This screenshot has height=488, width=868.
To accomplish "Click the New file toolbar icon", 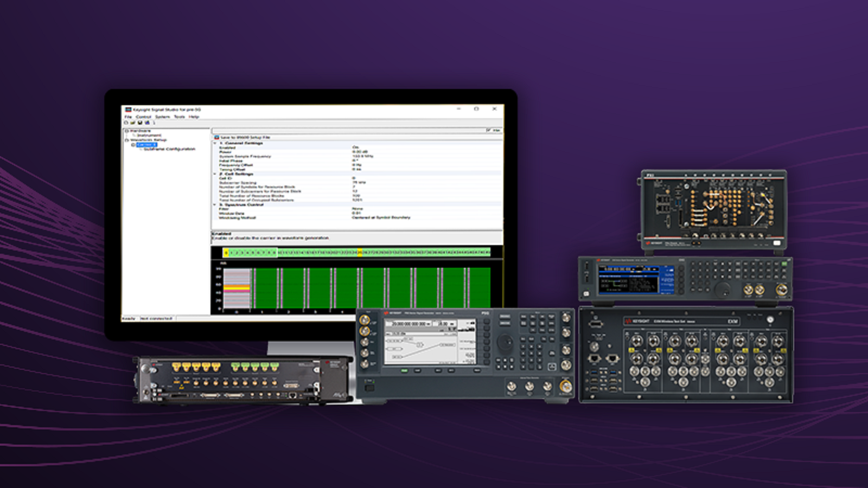I will pyautogui.click(x=127, y=123).
